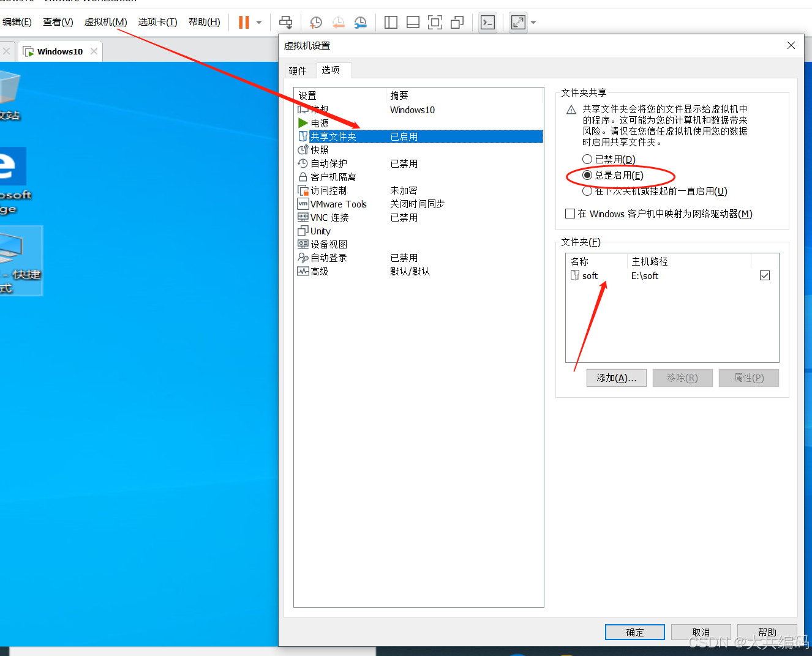The height and width of the screenshot is (656, 812).
Task: Click the suspend virtual machine pause icon
Action: point(243,22)
